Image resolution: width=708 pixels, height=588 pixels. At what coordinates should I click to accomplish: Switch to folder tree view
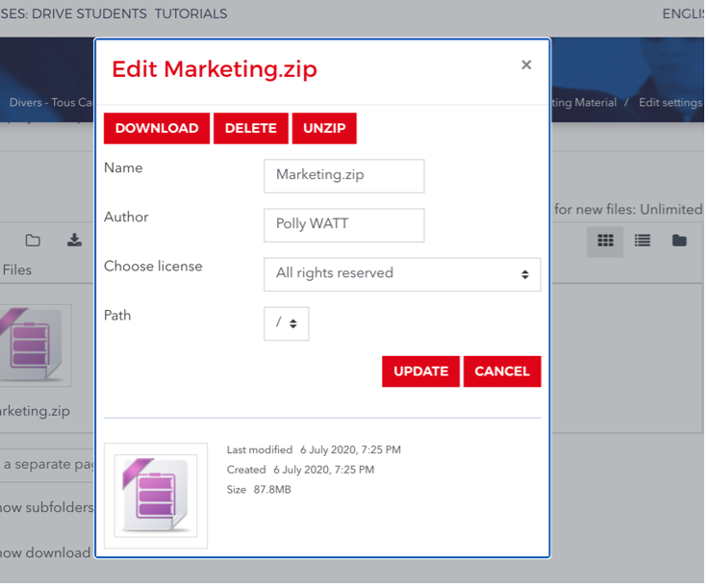click(679, 241)
